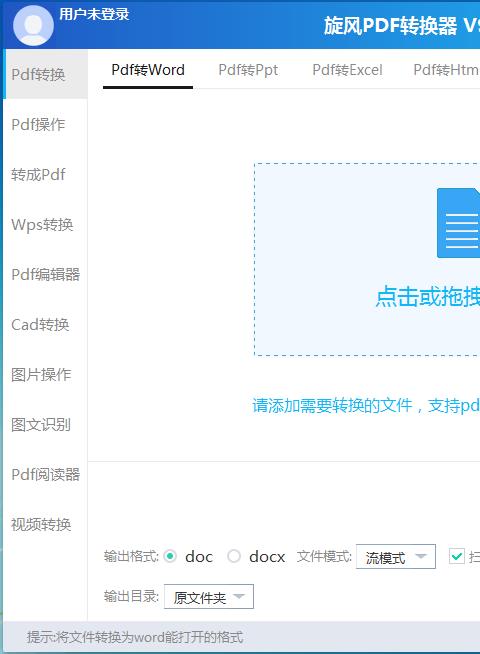Image resolution: width=480 pixels, height=654 pixels.
Task: Select Pdf转换 in the sidebar
Action: [x=45, y=75]
